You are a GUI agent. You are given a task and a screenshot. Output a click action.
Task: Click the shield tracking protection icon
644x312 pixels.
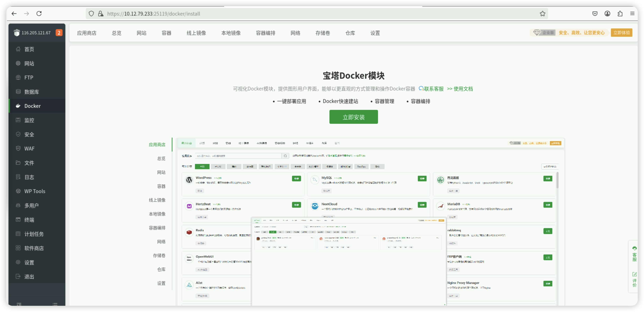(x=91, y=14)
